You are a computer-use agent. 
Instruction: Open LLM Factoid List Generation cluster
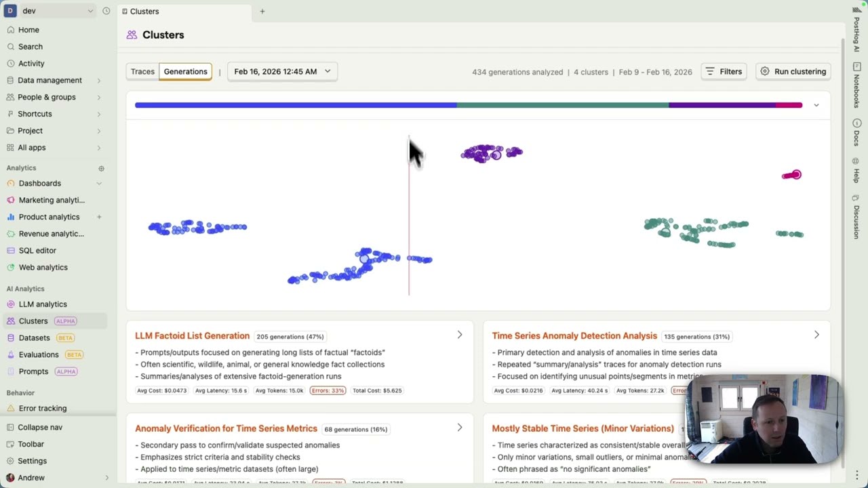pos(192,336)
